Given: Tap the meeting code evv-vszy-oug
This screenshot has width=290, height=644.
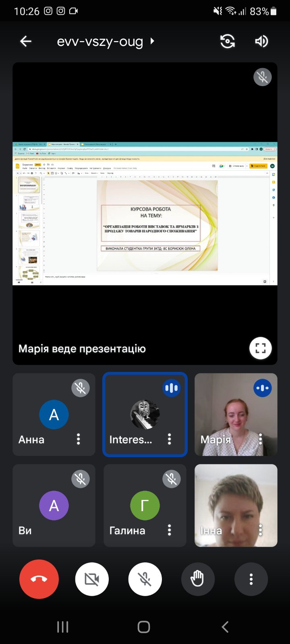Looking at the screenshot, I should (x=100, y=41).
